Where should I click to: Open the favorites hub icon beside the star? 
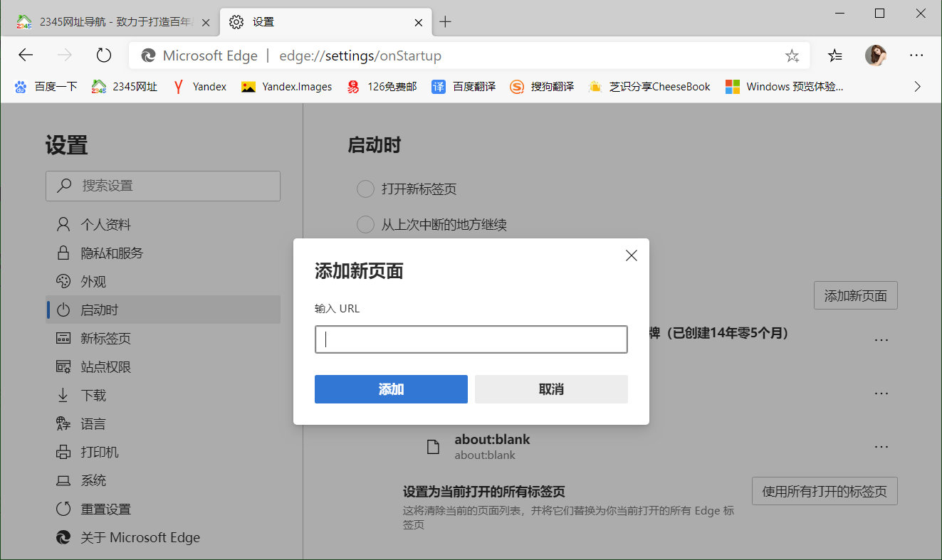coord(834,55)
